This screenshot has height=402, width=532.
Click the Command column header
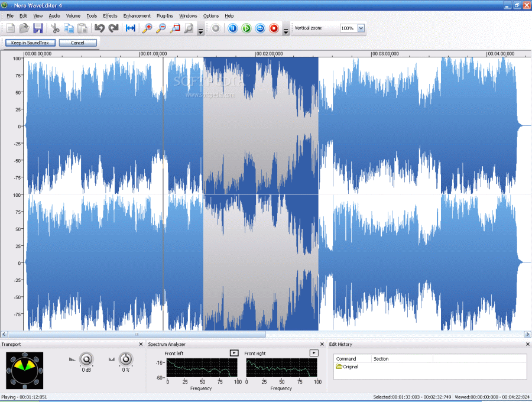tap(352, 359)
